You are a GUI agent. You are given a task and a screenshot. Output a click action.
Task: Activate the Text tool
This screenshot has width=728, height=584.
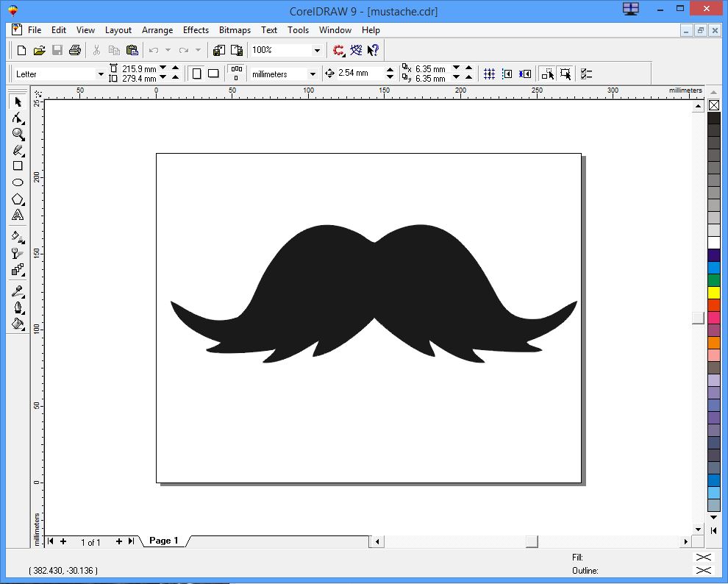coord(18,215)
